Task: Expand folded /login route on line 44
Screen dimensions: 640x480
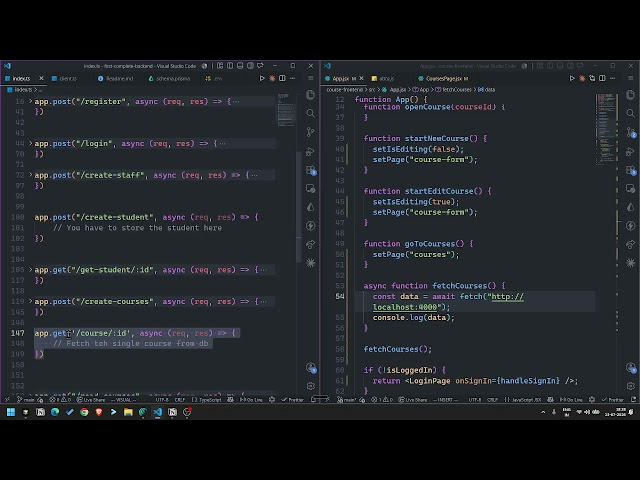Action: pyautogui.click(x=31, y=143)
